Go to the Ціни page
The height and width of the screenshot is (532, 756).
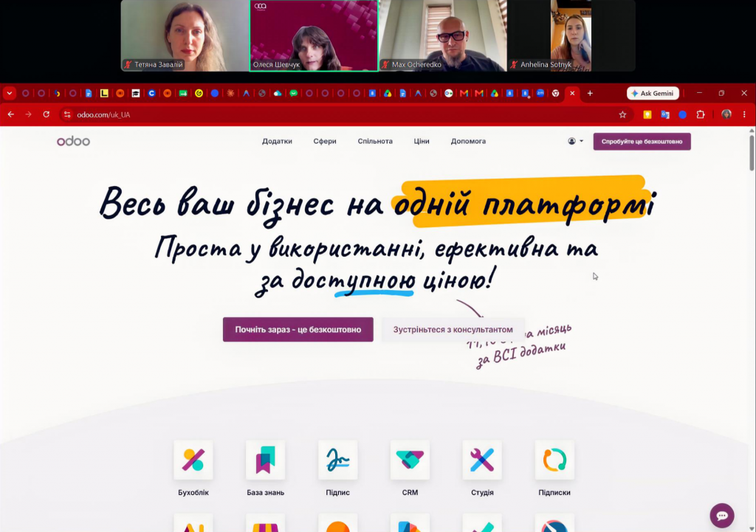[422, 141]
